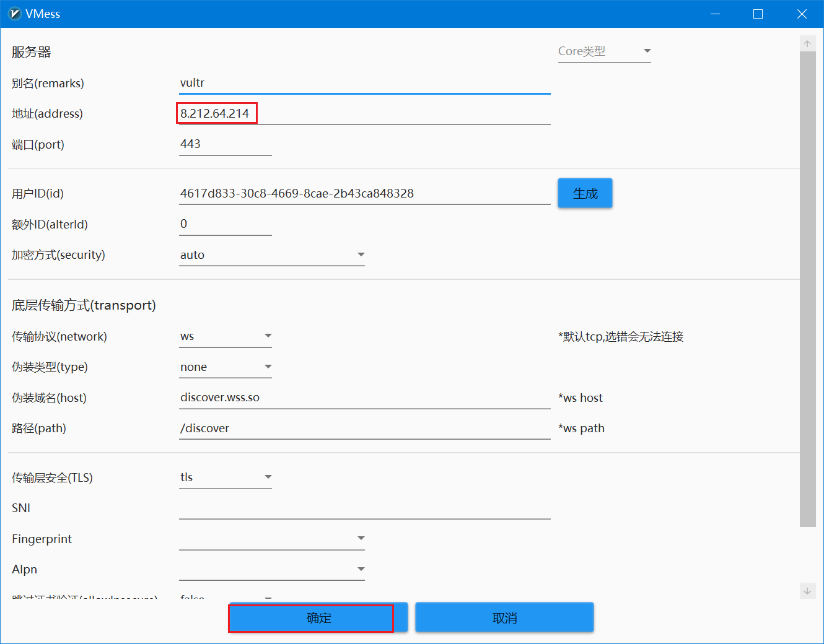Open the 传输层安全(TLS) dropdown set to tls
Image resolution: width=824 pixels, height=644 pixels.
[x=225, y=477]
